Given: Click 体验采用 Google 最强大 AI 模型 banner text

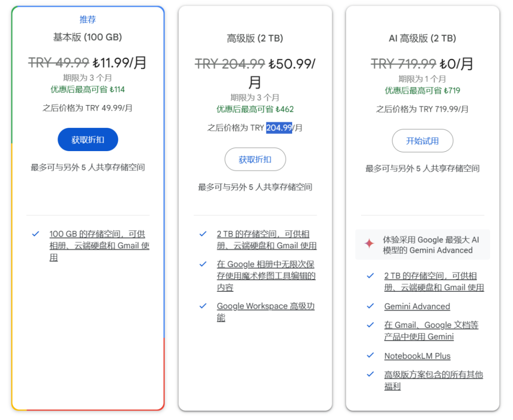Looking at the screenshot, I should [431, 245].
